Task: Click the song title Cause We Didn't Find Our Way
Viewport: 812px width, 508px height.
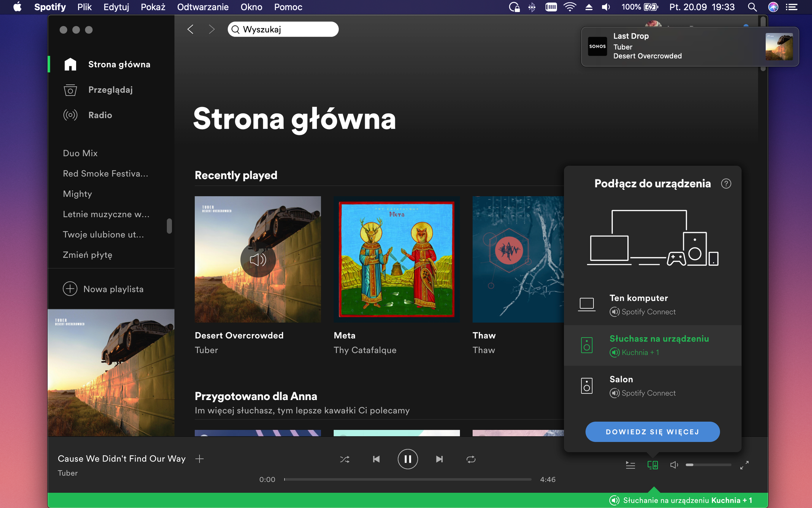Action: pos(122,459)
